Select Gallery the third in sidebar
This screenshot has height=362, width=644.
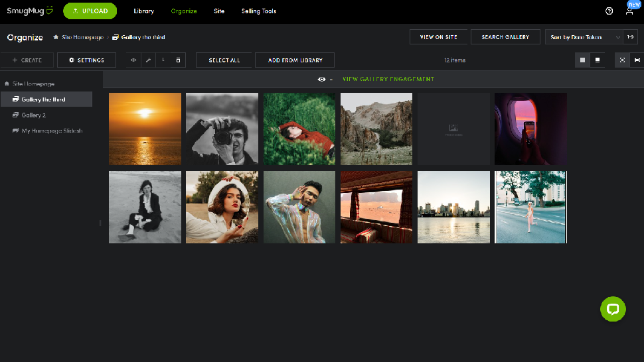coord(46,99)
